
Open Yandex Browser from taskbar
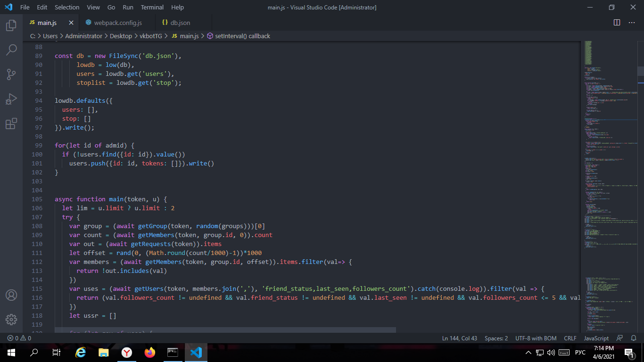(127, 353)
